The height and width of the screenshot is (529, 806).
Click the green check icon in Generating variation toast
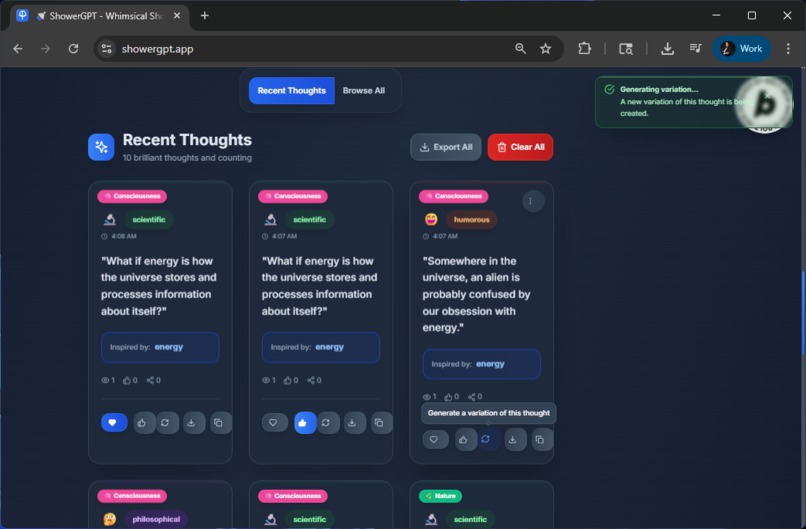tap(609, 89)
